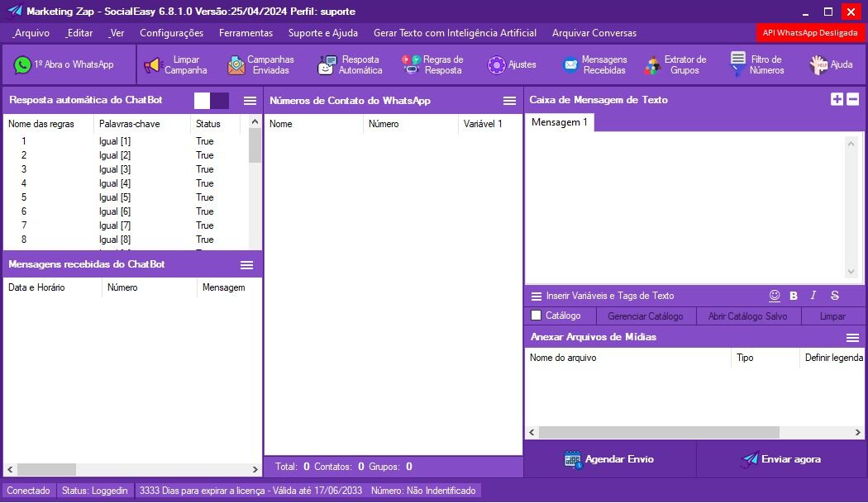
Task: Apply strikethrough with S icon
Action: [x=834, y=296]
